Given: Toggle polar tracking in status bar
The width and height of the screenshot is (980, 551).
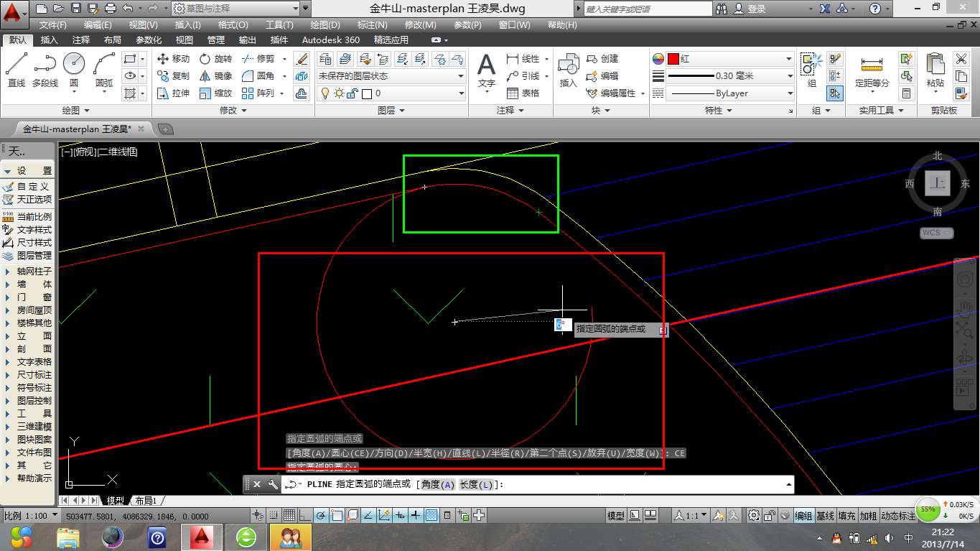Looking at the screenshot, I should (x=320, y=515).
